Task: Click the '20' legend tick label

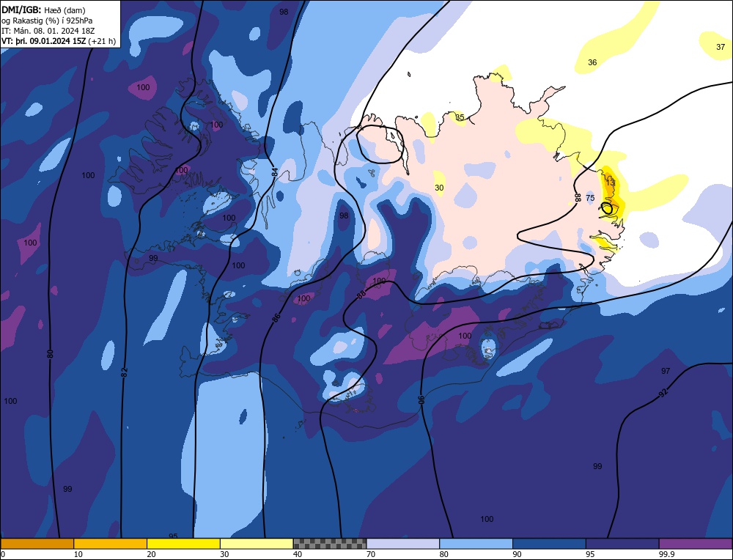Action: click(x=152, y=554)
